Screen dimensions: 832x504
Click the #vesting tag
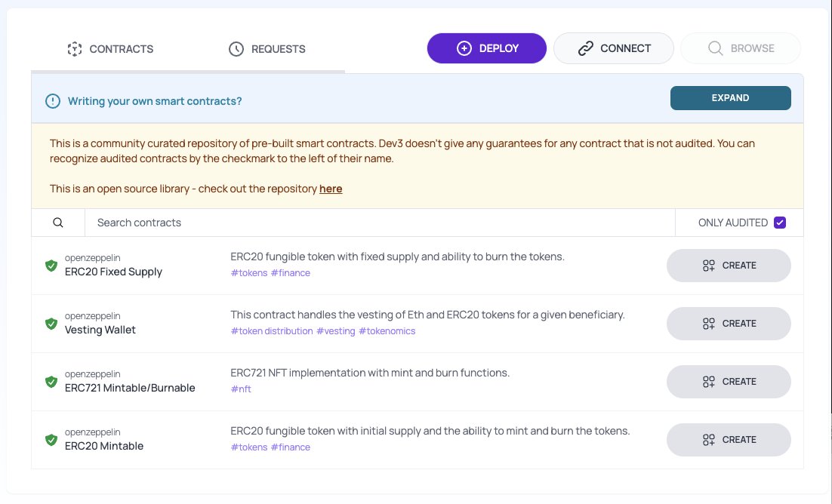click(336, 331)
